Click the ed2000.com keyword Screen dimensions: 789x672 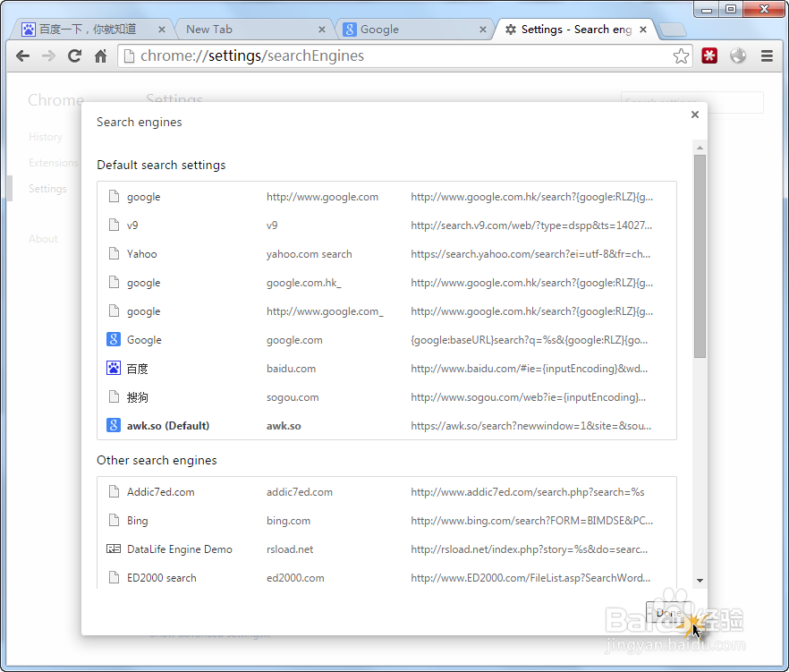coord(295,578)
